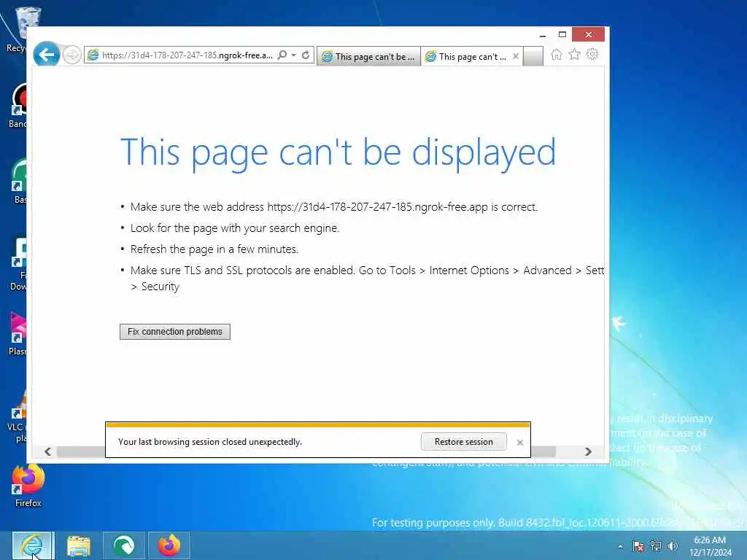The width and height of the screenshot is (747, 560).
Task: Open Firefox from the taskbar
Action: [169, 545]
